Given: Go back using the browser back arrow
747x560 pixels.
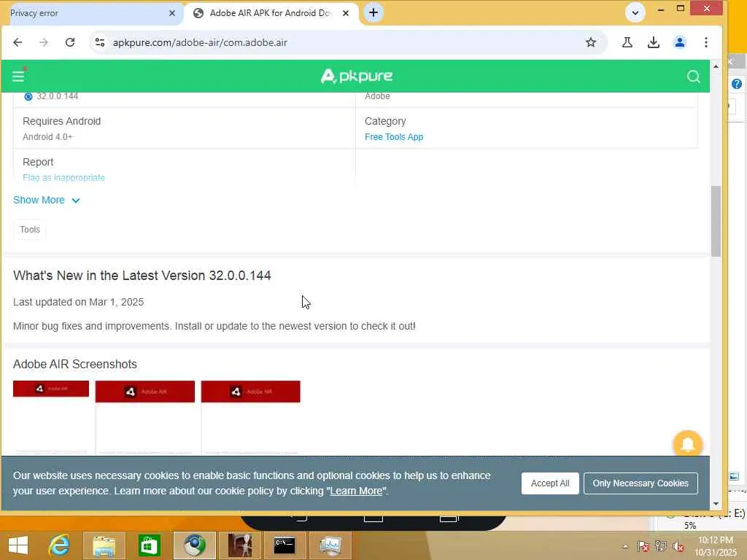Looking at the screenshot, I should click(18, 42).
